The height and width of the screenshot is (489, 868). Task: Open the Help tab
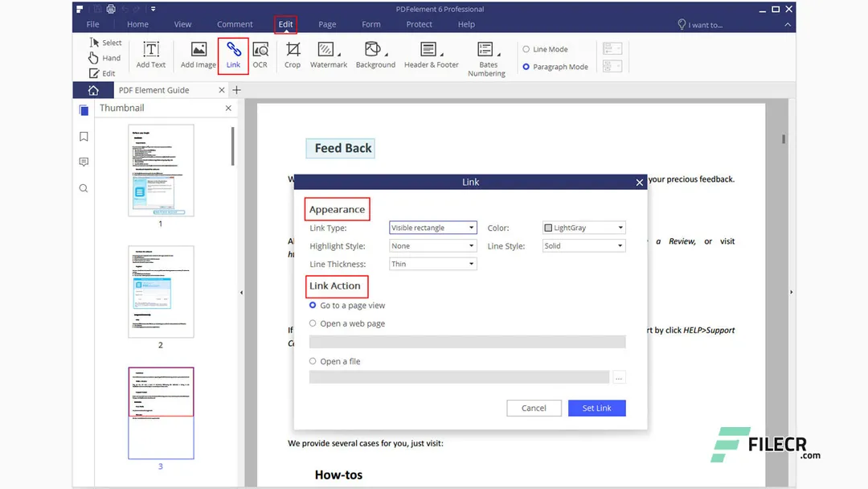point(466,24)
